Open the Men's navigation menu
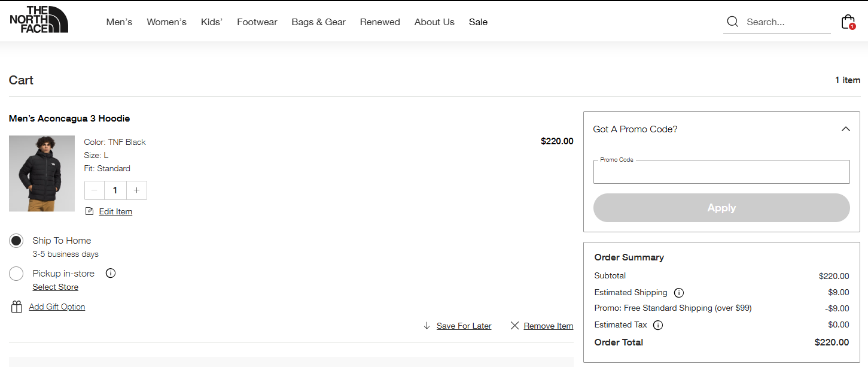868x367 pixels. point(118,22)
